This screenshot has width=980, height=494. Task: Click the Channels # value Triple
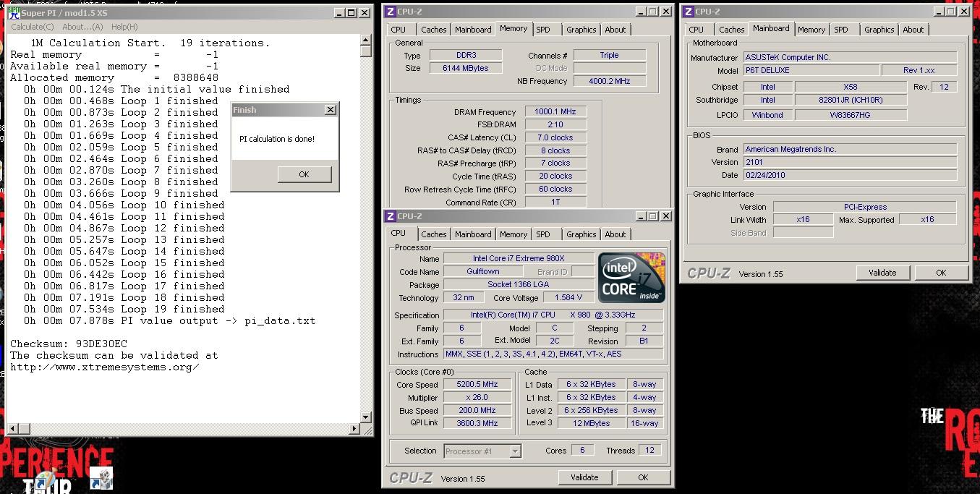(609, 55)
